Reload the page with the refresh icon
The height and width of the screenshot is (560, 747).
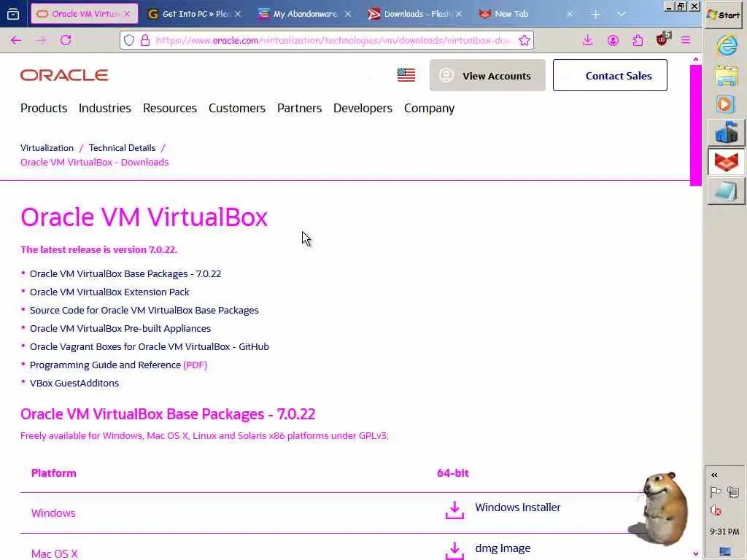click(x=66, y=41)
